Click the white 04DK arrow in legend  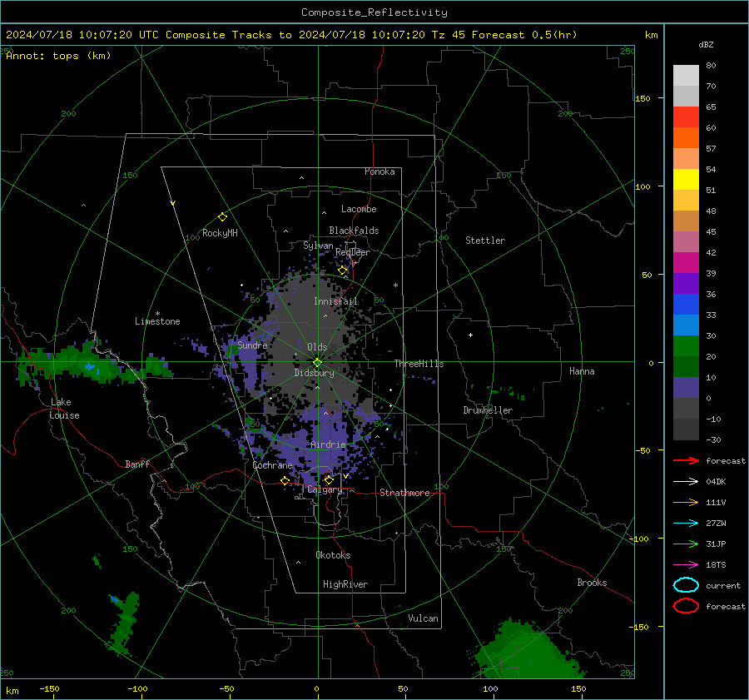(686, 481)
